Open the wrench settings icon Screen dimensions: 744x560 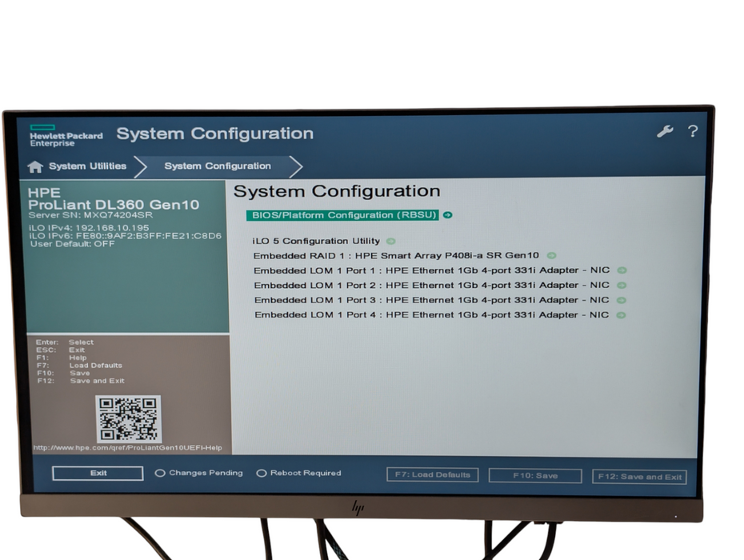coord(666,131)
